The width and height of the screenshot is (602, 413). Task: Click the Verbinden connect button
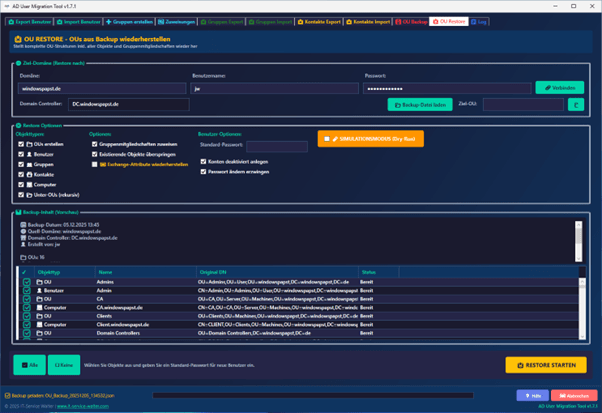point(559,88)
